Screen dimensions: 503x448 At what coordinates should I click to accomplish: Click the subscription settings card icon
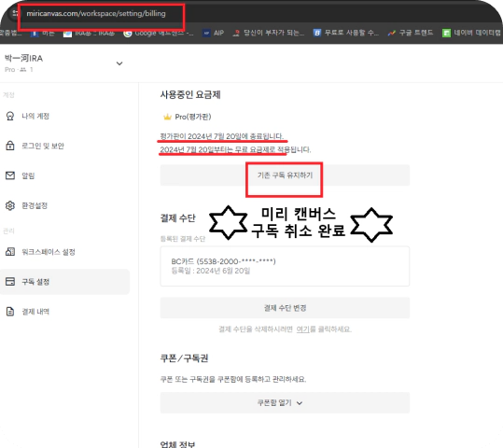(10, 282)
